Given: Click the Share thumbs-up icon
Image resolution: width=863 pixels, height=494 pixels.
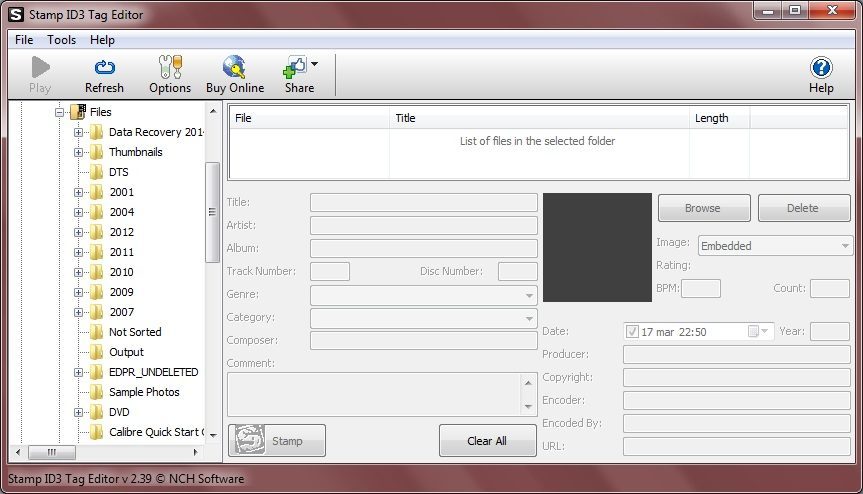Looking at the screenshot, I should (294, 67).
